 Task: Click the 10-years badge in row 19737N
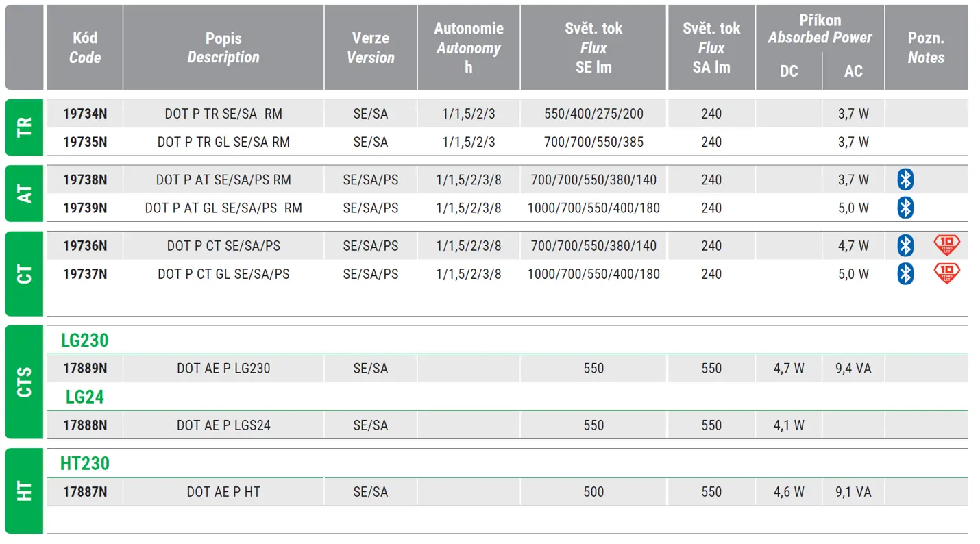click(x=946, y=273)
